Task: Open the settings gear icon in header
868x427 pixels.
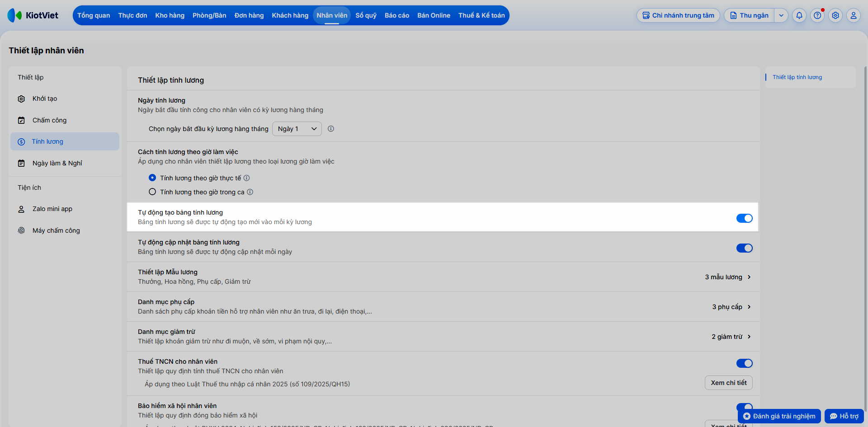Action: tap(835, 15)
